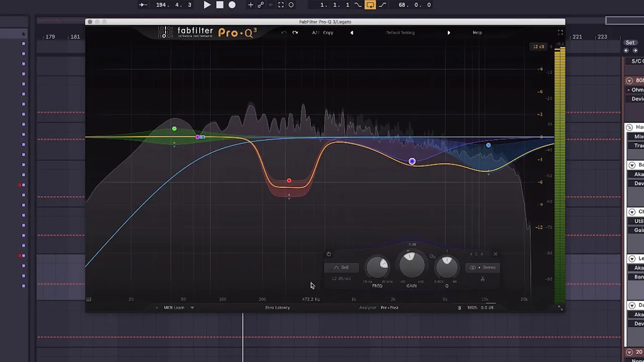Click the FREQ knob
This screenshot has height=362, width=644.
377,267
